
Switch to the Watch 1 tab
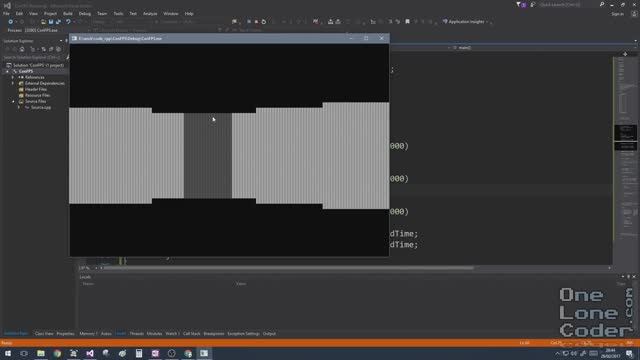point(172,334)
